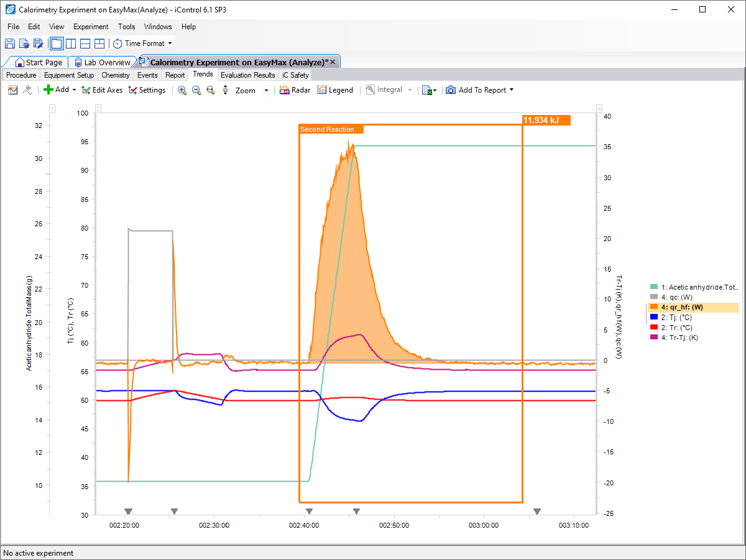Select Acetic anhydride.TotalMass legend entry

(x=693, y=287)
